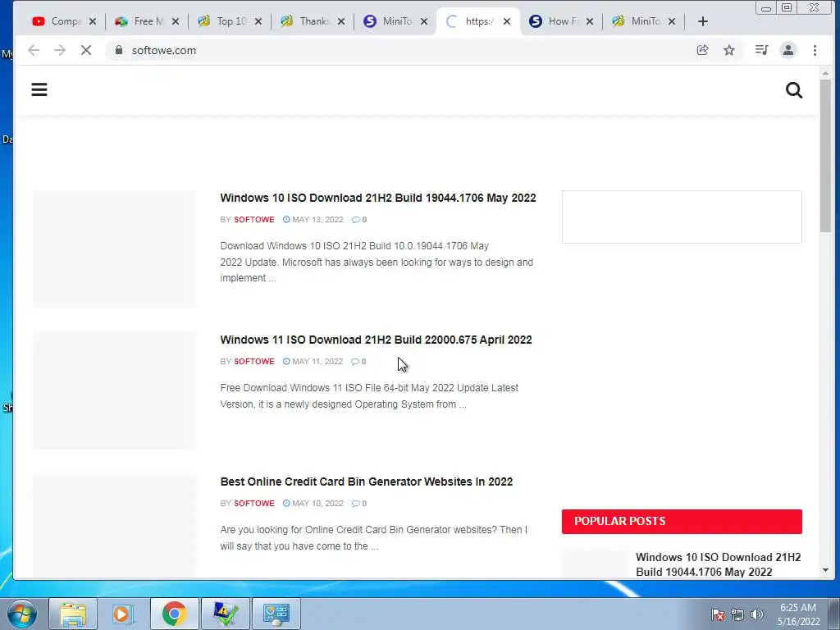Open the hamburger menu on softowe site
Image resolution: width=840 pixels, height=630 pixels.
(39, 89)
